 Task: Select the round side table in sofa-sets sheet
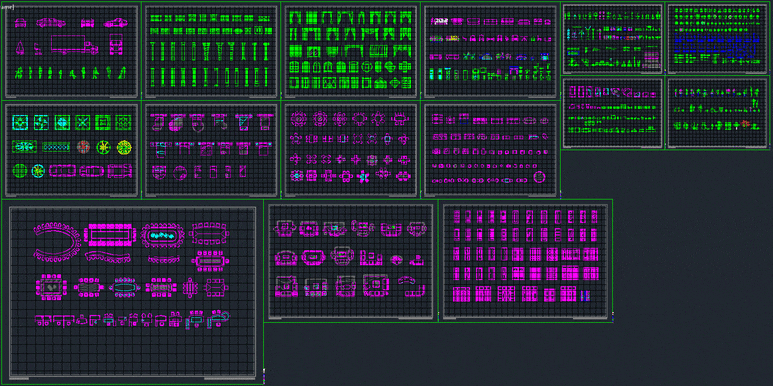point(397,259)
